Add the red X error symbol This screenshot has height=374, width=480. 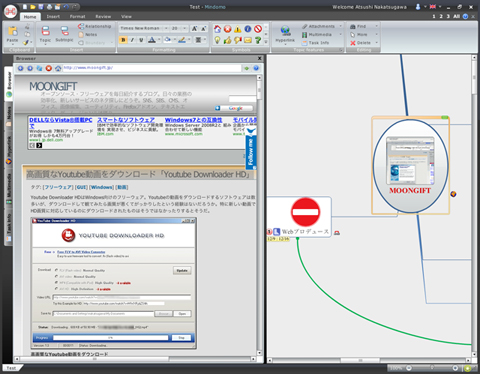228,29
